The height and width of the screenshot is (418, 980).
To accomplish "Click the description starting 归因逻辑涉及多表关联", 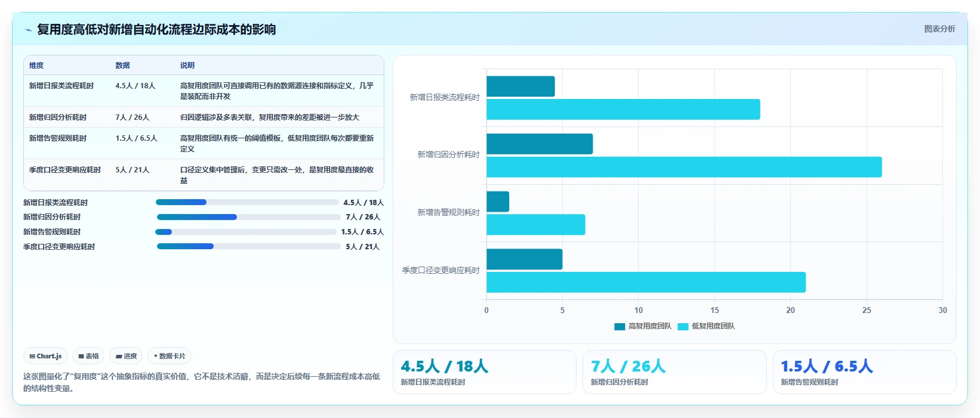I will (270, 117).
